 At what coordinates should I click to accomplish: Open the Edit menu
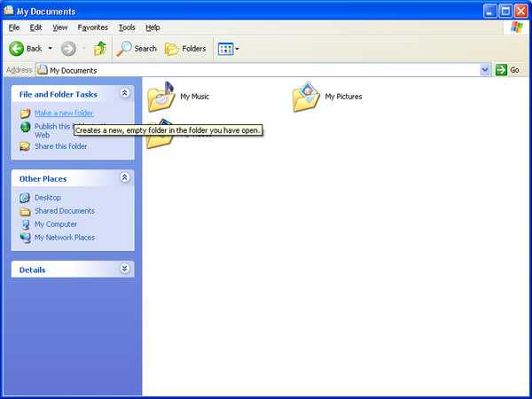coord(35,27)
